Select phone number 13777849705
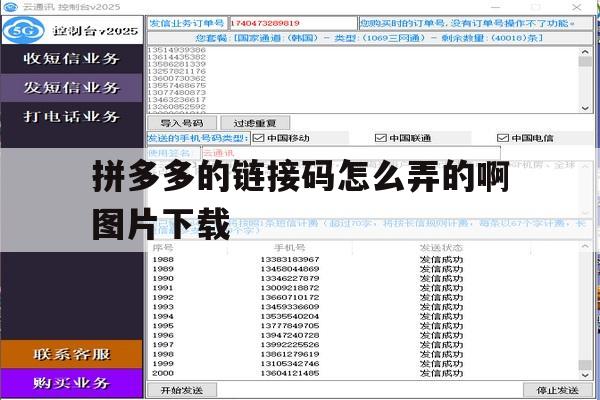Image resolution: width=600 pixels, height=400 pixels. pyautogui.click(x=290, y=326)
